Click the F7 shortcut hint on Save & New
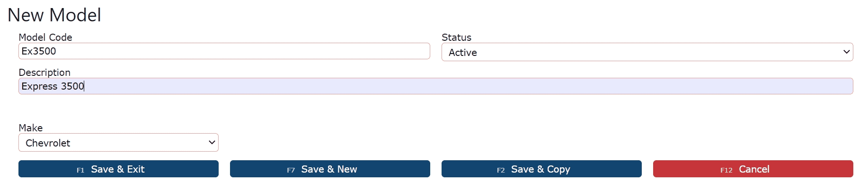The height and width of the screenshot is (183, 868). 291,170
